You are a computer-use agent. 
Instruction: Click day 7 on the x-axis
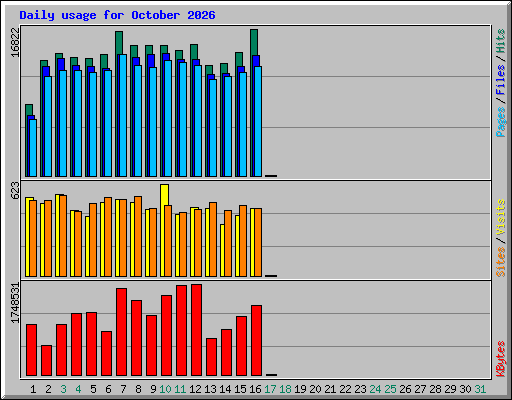pos(123,389)
